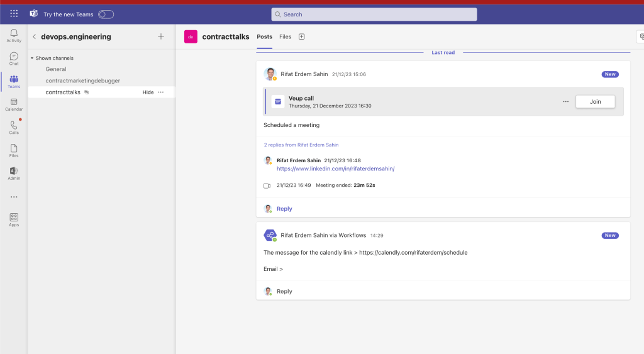This screenshot has width=644, height=354.
Task: Open Activity in the left rail
Action: tap(14, 36)
